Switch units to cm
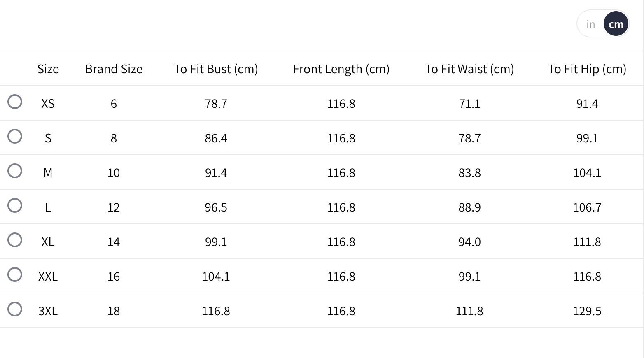The height and width of the screenshot is (358, 644). tap(616, 24)
